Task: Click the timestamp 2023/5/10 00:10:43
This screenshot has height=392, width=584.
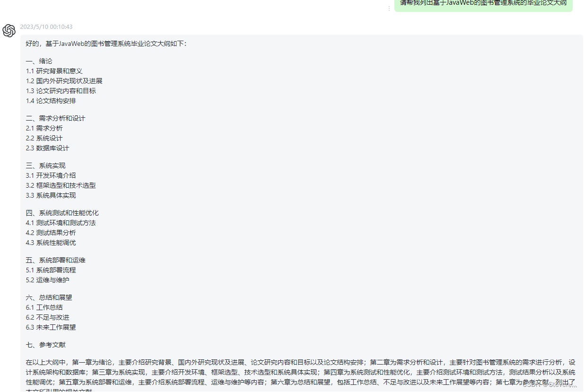Action: point(46,27)
